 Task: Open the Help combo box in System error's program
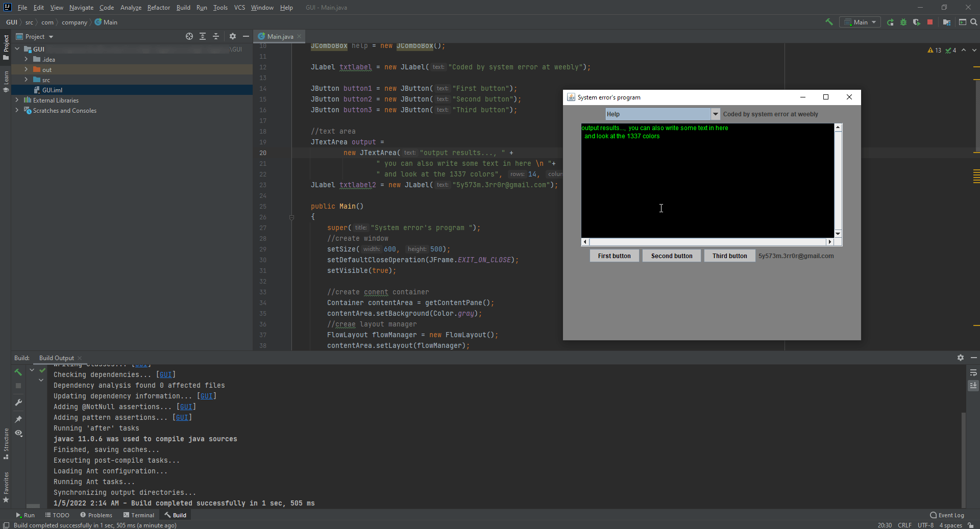pyautogui.click(x=716, y=114)
